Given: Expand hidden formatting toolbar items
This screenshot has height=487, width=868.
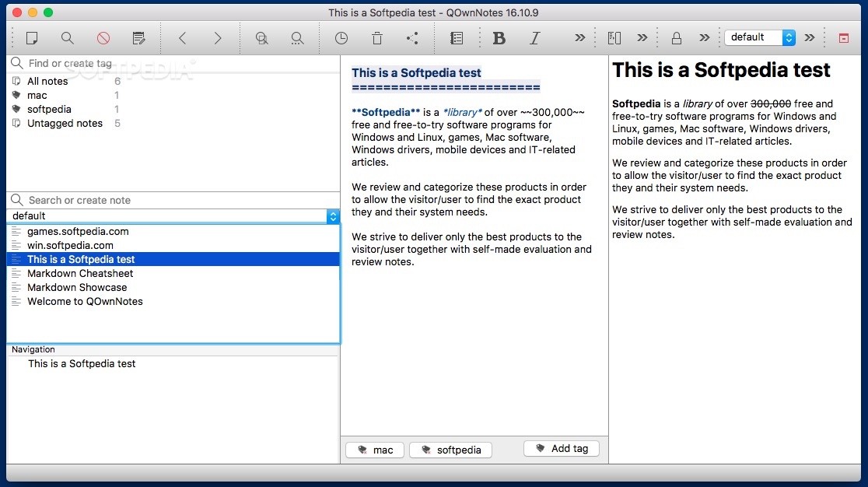Looking at the screenshot, I should [x=579, y=37].
